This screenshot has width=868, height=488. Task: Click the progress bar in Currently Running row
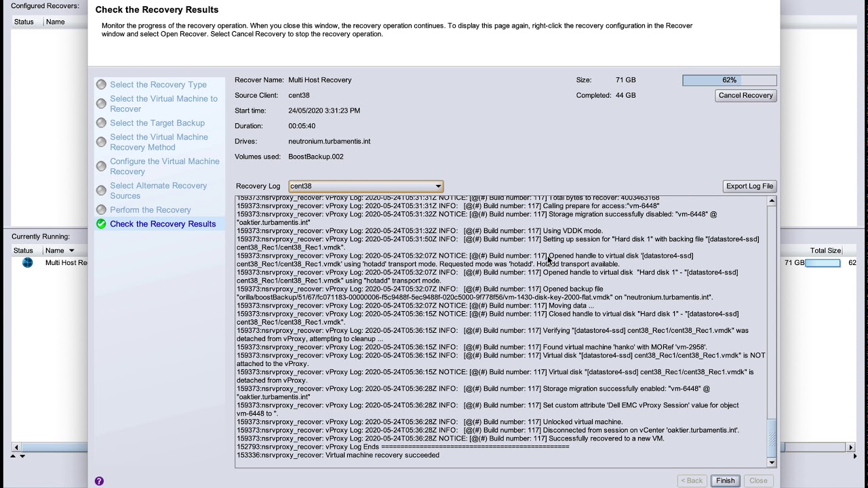click(823, 263)
